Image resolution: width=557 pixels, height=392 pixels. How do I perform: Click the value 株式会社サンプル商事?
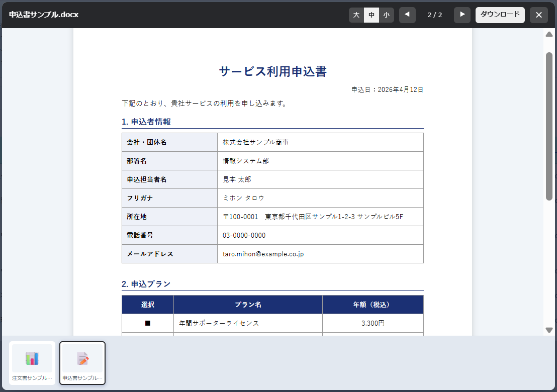[x=255, y=142]
